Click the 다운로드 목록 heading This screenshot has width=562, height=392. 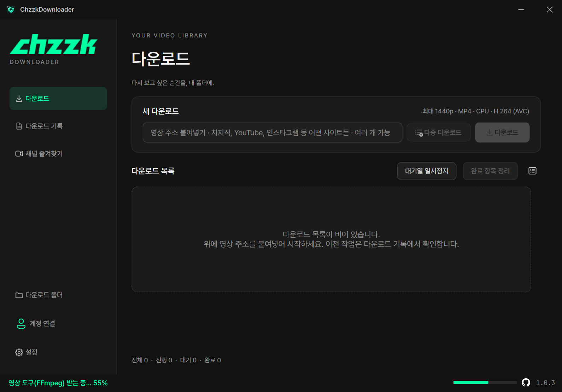click(x=153, y=171)
